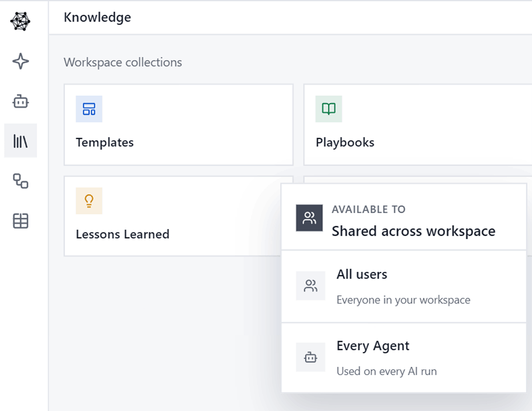532x411 pixels.
Task: Select the All users option
Action: (x=404, y=287)
